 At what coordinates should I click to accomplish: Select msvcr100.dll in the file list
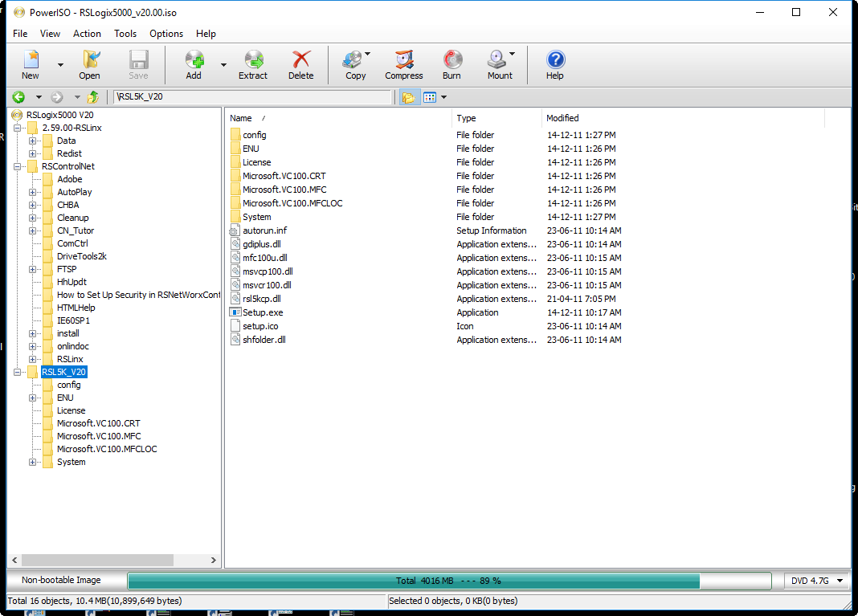pyautogui.click(x=267, y=285)
